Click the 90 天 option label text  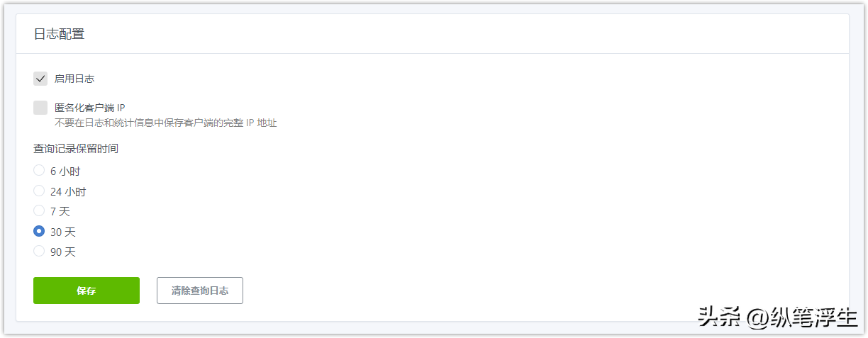pyautogui.click(x=63, y=252)
